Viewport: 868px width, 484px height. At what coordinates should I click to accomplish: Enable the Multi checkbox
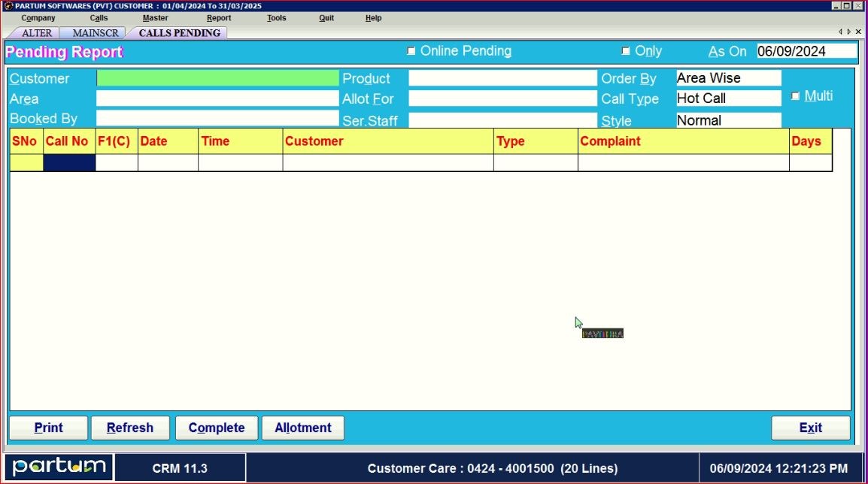coord(796,95)
